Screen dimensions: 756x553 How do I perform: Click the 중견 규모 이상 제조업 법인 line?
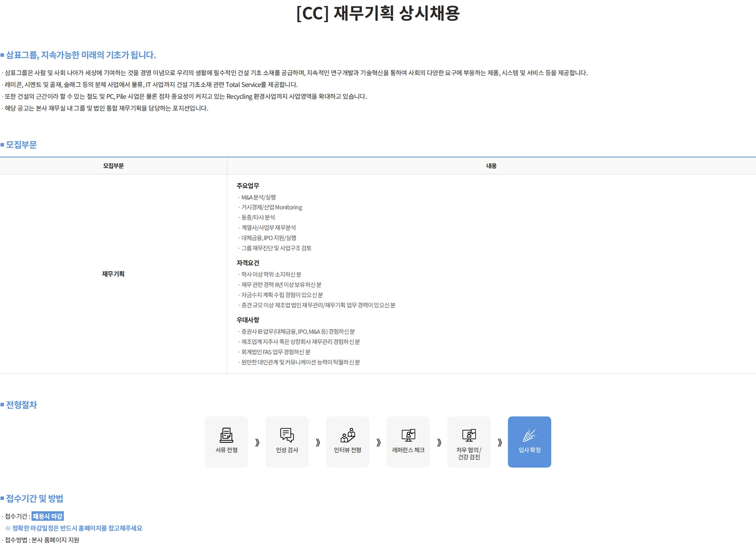tap(317, 305)
